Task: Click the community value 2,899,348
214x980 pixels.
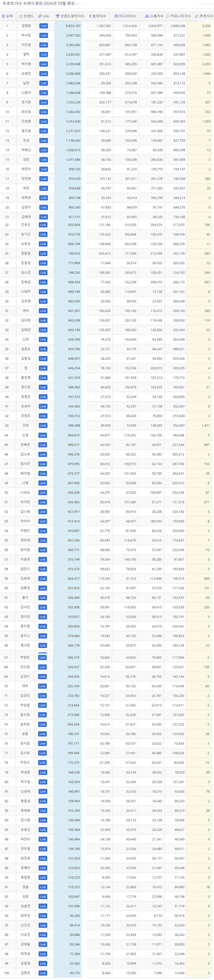Action: tap(178, 26)
